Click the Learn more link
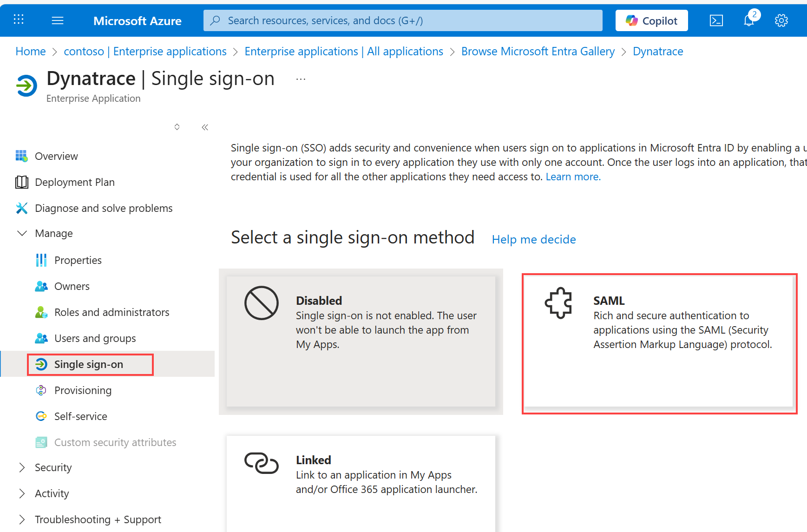The width and height of the screenshot is (807, 532). [573, 177]
